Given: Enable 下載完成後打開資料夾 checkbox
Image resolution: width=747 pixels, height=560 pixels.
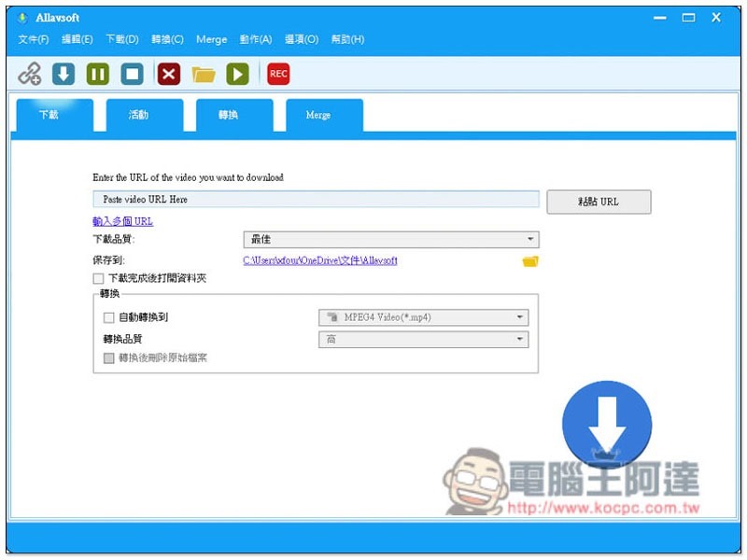Looking at the screenshot, I should click(x=98, y=278).
